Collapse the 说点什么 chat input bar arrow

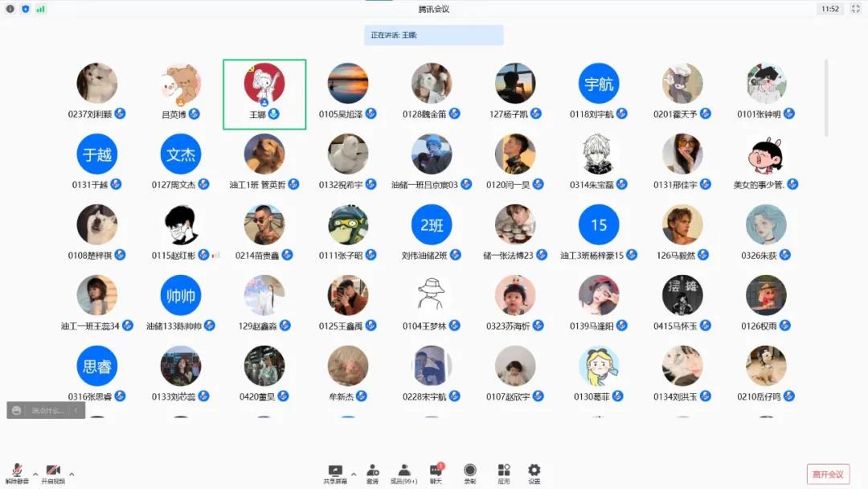click(76, 410)
